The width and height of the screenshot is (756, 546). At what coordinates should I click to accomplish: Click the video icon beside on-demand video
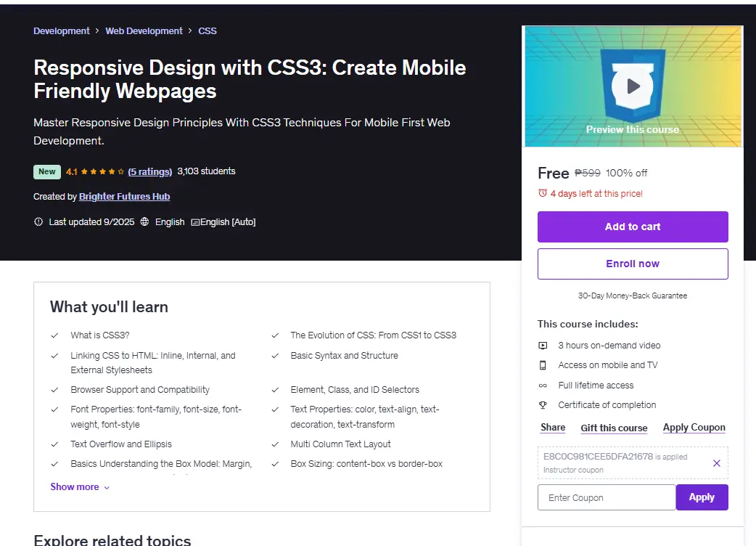tap(543, 346)
